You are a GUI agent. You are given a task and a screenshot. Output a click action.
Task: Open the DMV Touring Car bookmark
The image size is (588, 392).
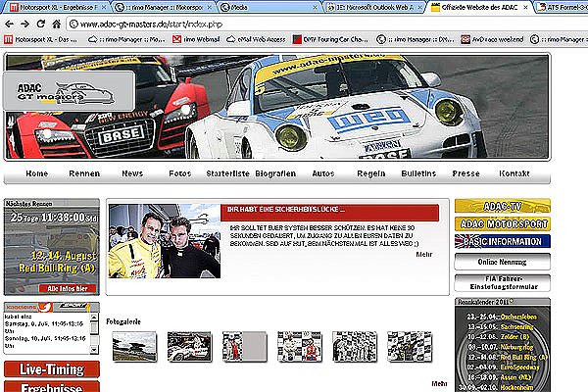click(330, 39)
